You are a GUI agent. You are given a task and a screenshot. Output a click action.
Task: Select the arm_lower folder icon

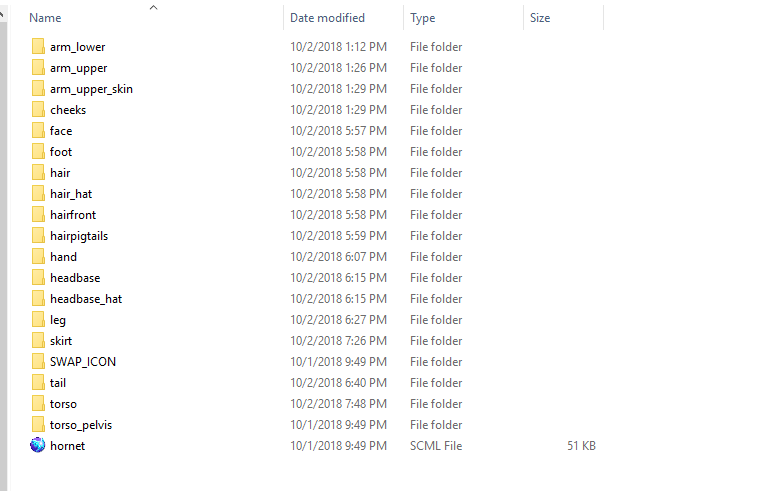point(38,47)
